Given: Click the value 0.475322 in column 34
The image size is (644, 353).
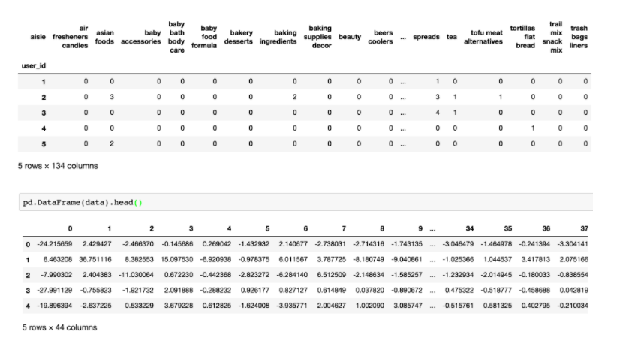Looking at the screenshot, I should 459,291.
